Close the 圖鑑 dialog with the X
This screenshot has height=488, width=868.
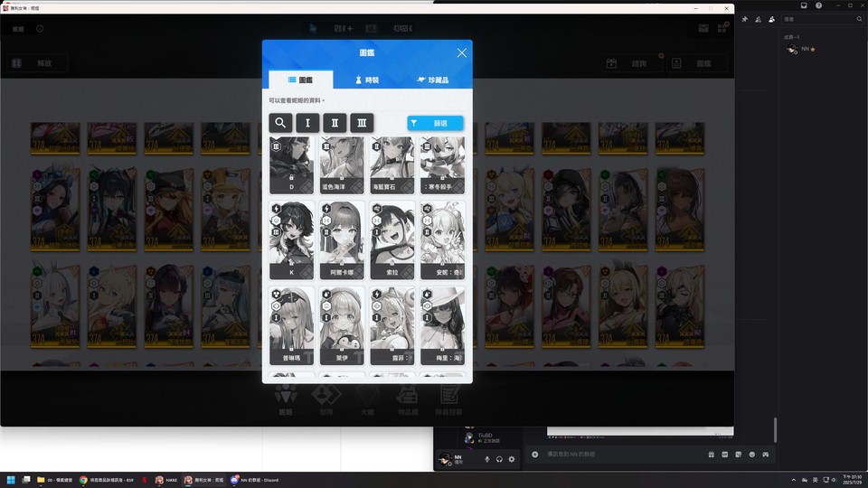462,52
